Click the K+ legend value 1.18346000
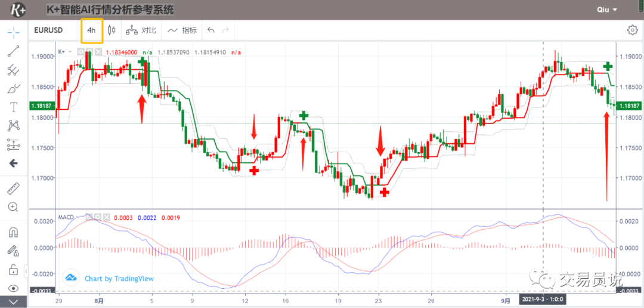644x308 pixels. (121, 52)
